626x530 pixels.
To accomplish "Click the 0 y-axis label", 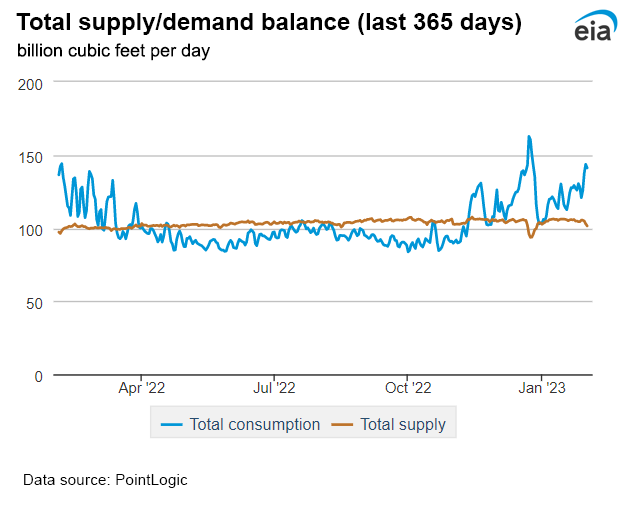I will pyautogui.click(x=39, y=377).
